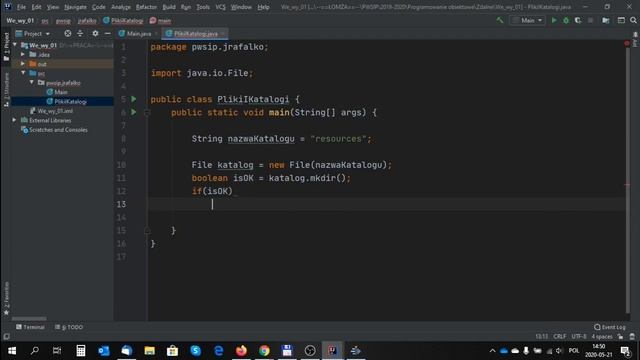Image resolution: width=640 pixels, height=360 pixels.
Task: Open the VCS menu
Action: pos(220,7)
